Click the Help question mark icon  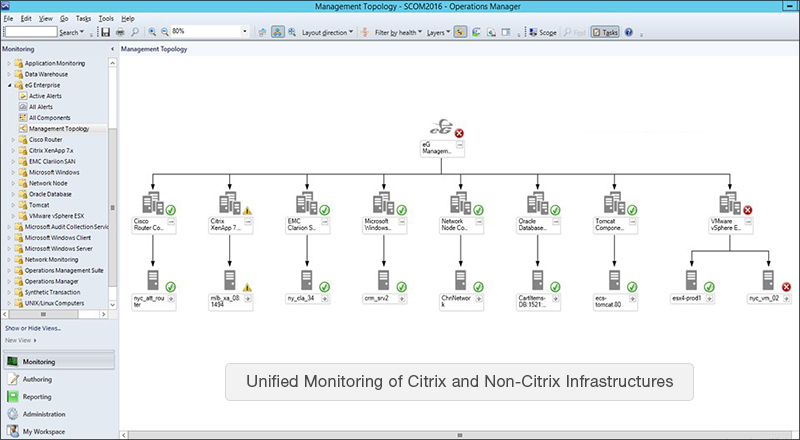pos(629,32)
